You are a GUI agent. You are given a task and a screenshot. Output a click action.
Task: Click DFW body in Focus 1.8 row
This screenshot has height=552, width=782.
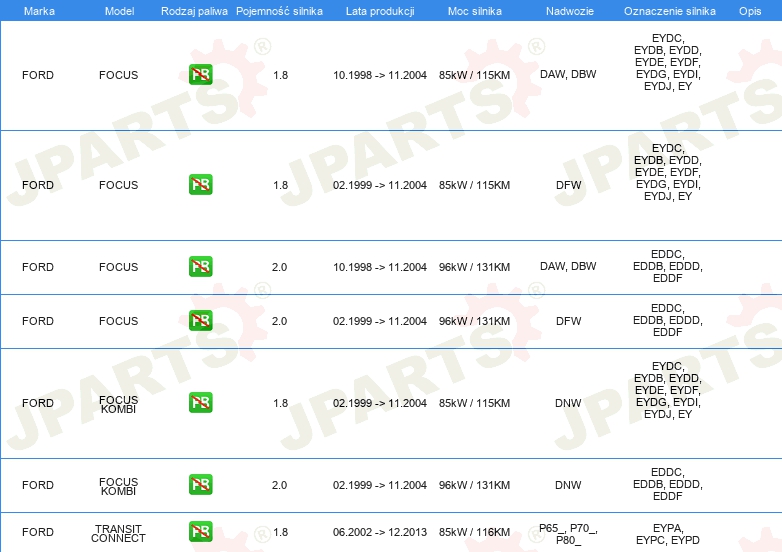click(x=569, y=185)
